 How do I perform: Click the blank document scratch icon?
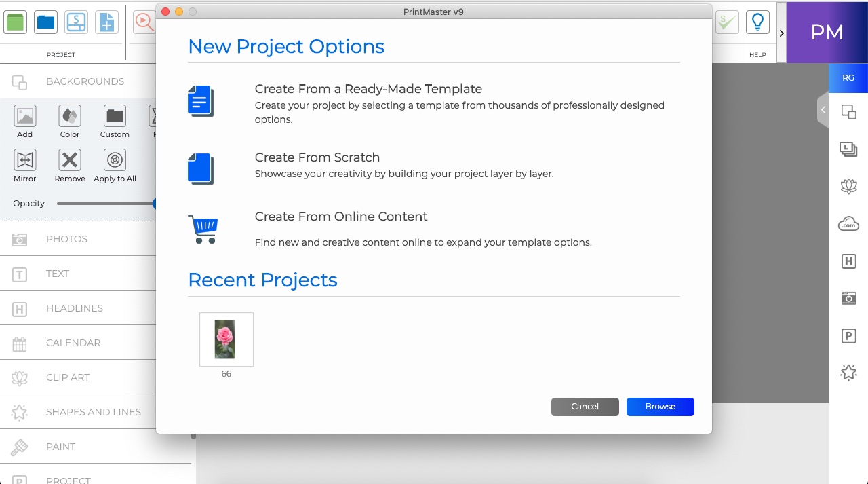[x=201, y=168]
